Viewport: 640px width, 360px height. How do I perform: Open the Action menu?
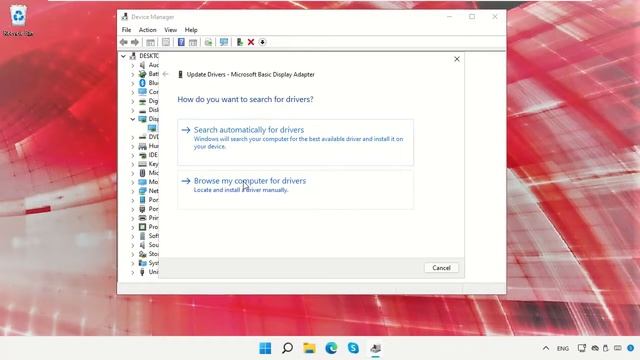click(147, 30)
